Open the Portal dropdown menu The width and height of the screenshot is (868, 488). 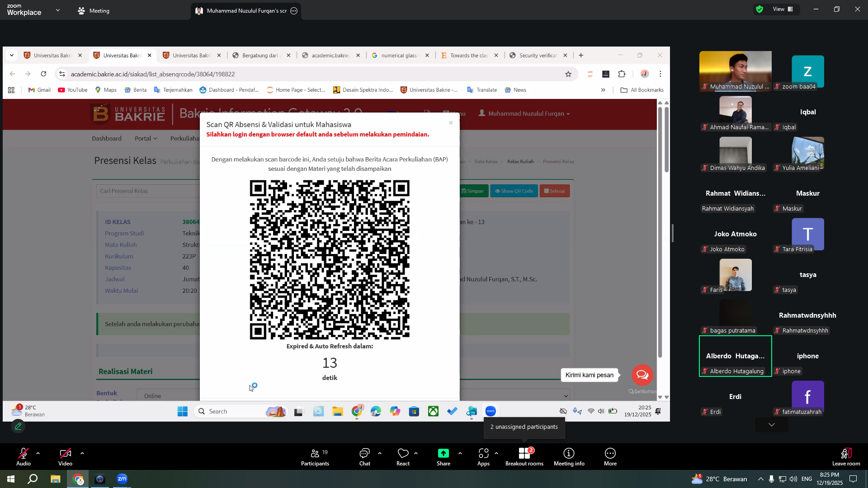tap(146, 139)
